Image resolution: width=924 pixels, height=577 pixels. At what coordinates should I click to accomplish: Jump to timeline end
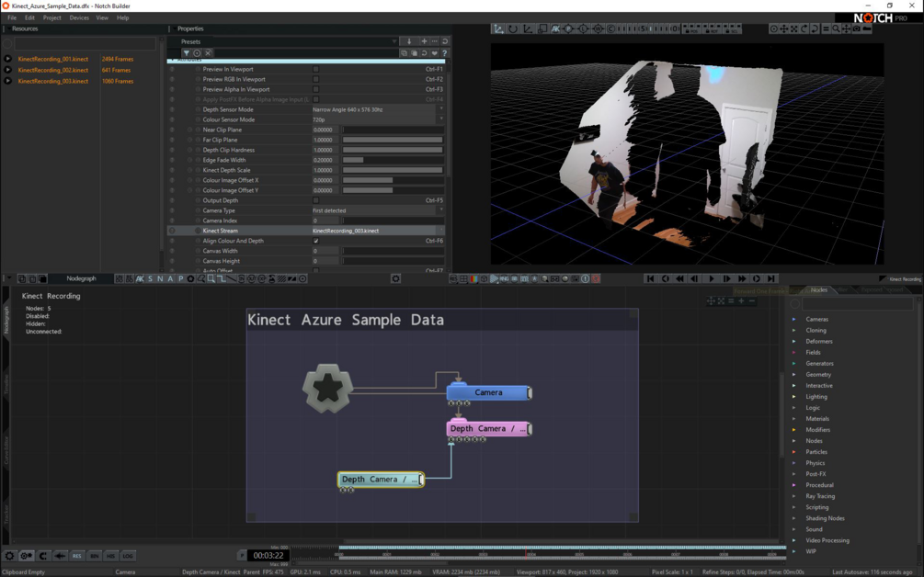(x=770, y=278)
